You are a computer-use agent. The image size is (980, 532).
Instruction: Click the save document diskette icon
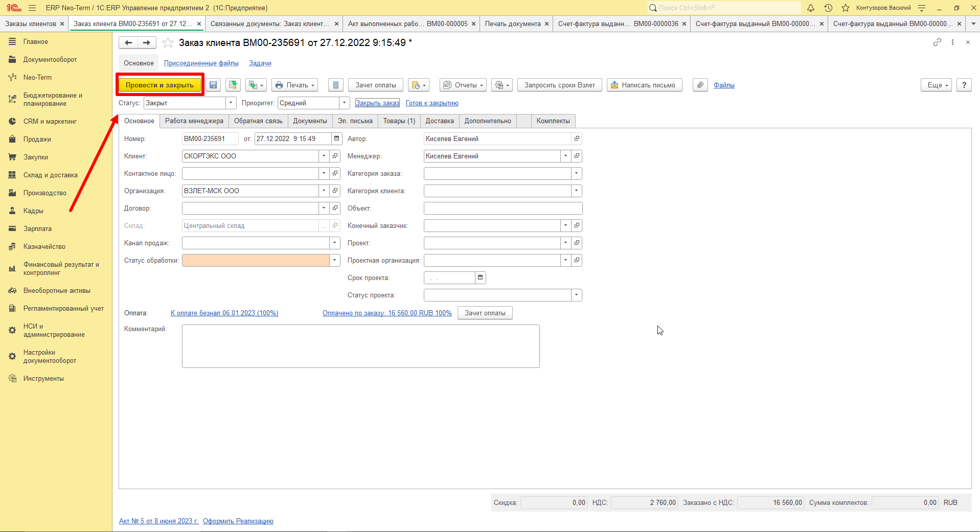213,85
